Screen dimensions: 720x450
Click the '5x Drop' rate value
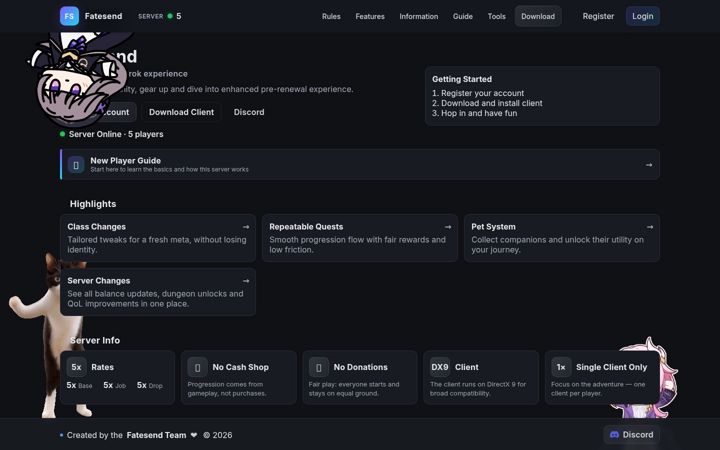tap(150, 385)
